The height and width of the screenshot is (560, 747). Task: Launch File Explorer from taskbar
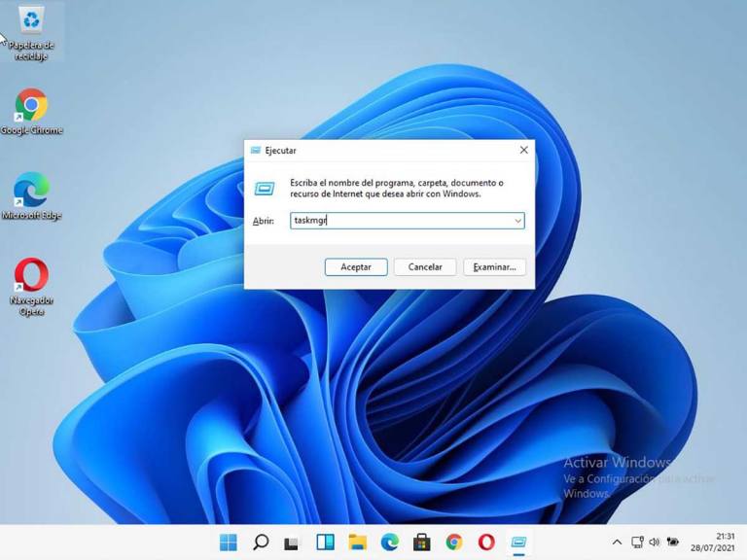[357, 542]
